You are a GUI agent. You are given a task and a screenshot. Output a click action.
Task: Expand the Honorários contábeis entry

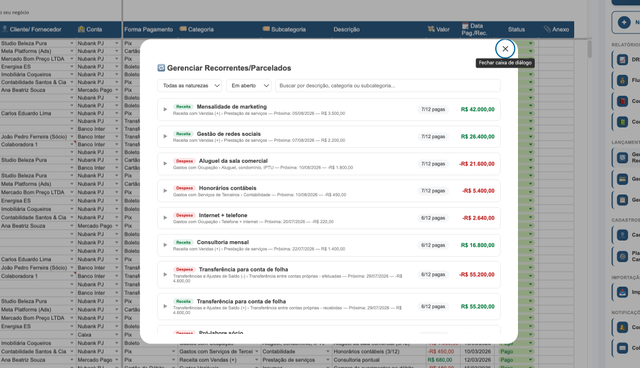165,191
